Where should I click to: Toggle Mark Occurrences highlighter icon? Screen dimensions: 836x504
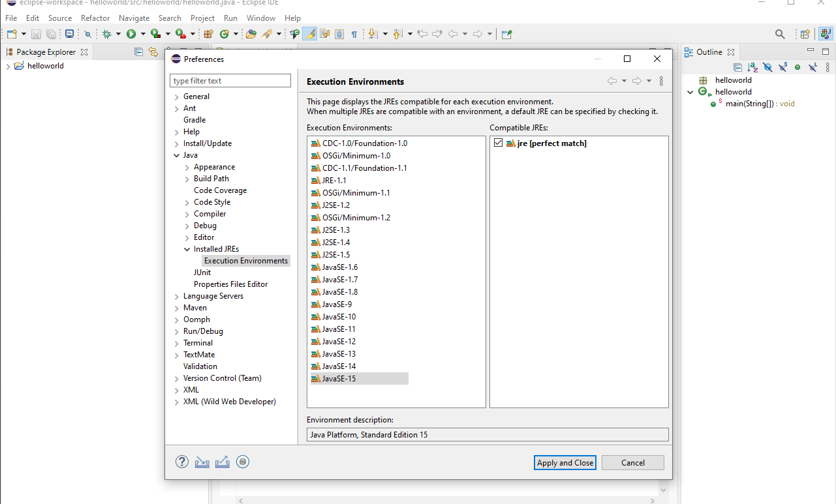pyautogui.click(x=309, y=34)
